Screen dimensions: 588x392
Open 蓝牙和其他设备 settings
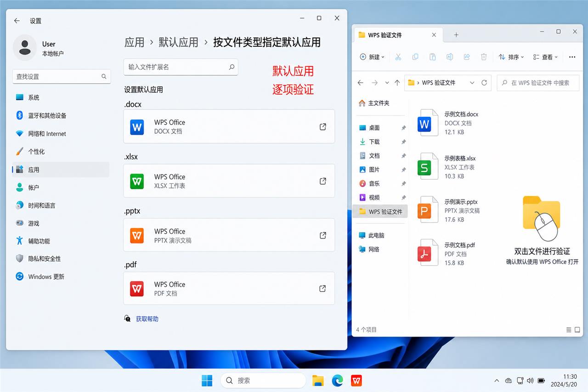(61, 115)
